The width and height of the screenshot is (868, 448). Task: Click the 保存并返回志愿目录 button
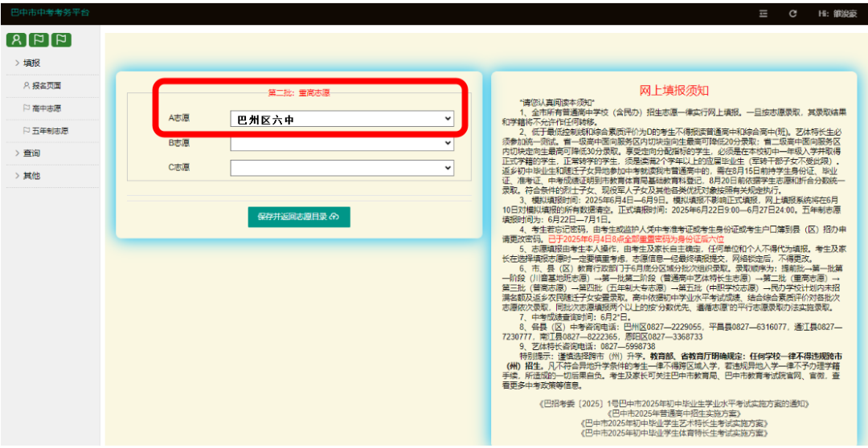[298, 216]
